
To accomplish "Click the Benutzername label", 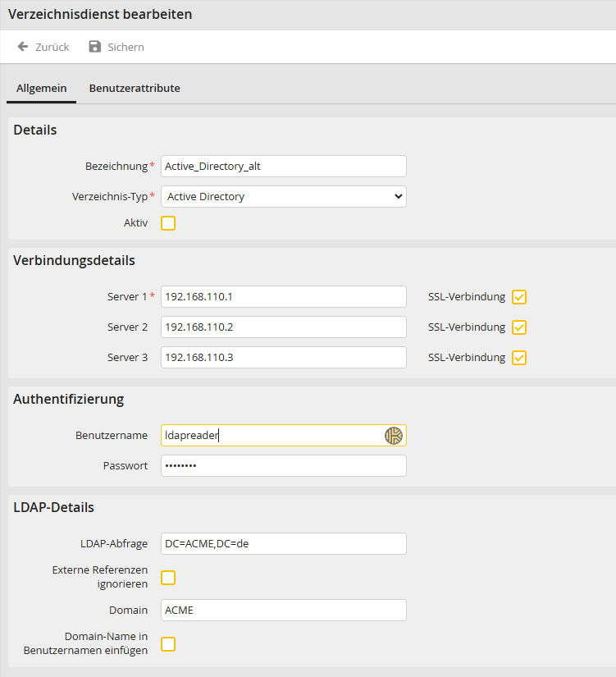I will (x=112, y=435).
